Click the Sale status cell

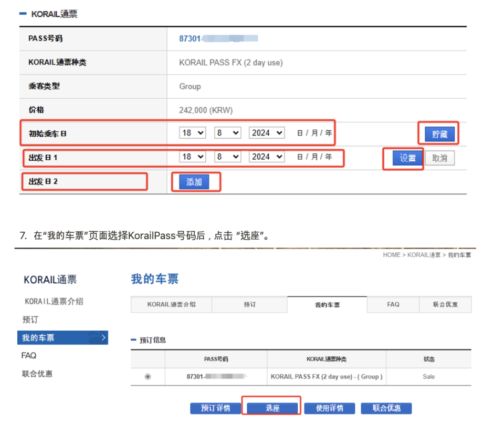click(x=429, y=377)
